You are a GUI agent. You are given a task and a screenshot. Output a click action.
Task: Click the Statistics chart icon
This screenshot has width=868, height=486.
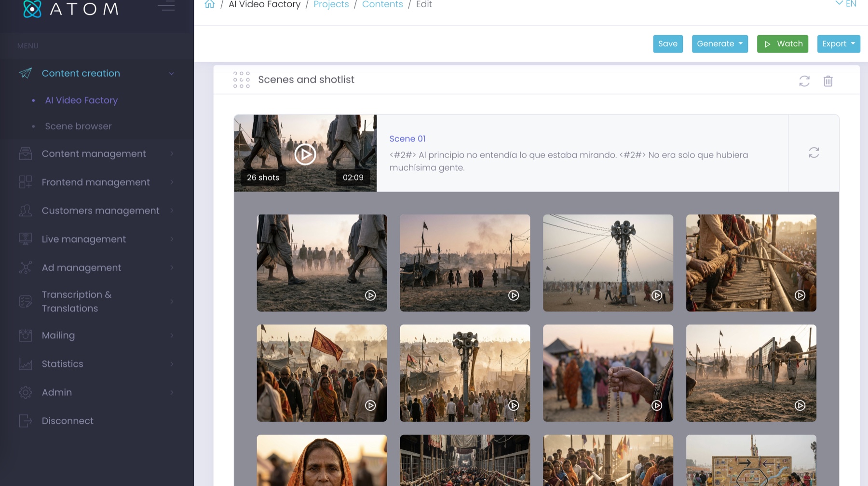pos(26,364)
